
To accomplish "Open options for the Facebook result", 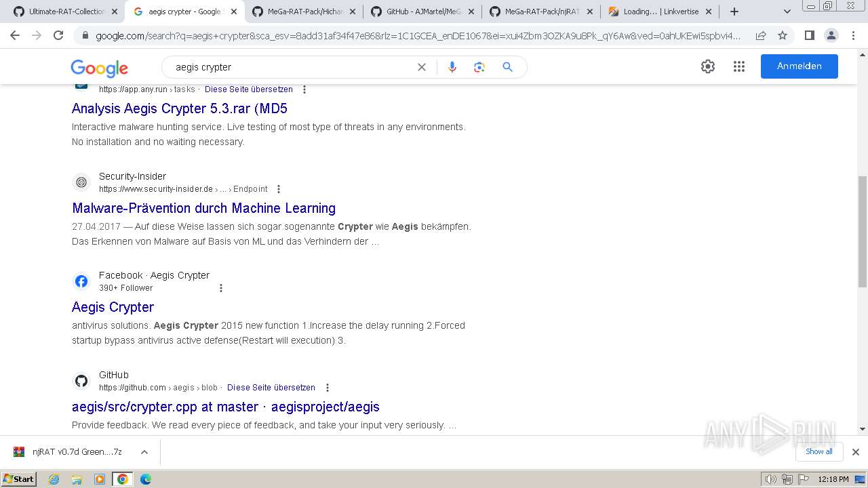I will click(x=221, y=288).
